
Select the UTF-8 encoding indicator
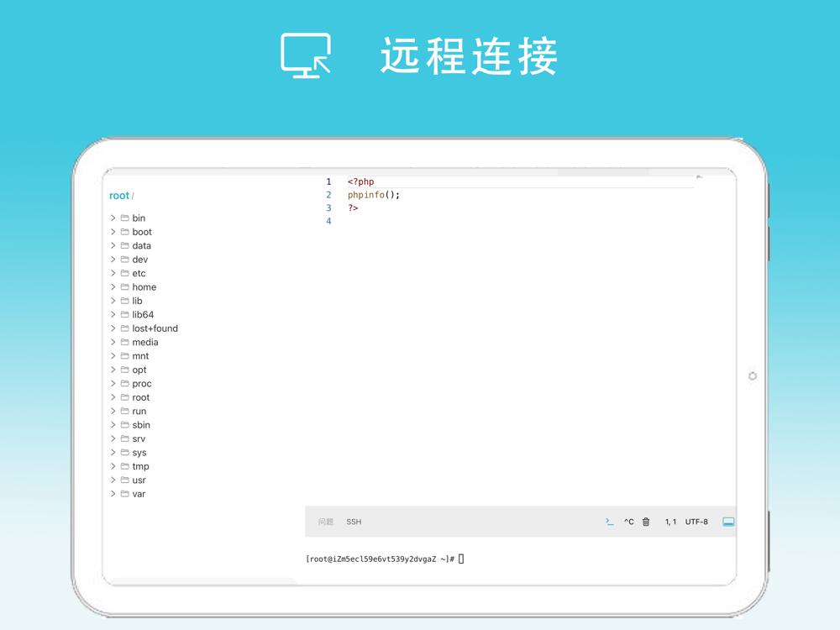(696, 522)
